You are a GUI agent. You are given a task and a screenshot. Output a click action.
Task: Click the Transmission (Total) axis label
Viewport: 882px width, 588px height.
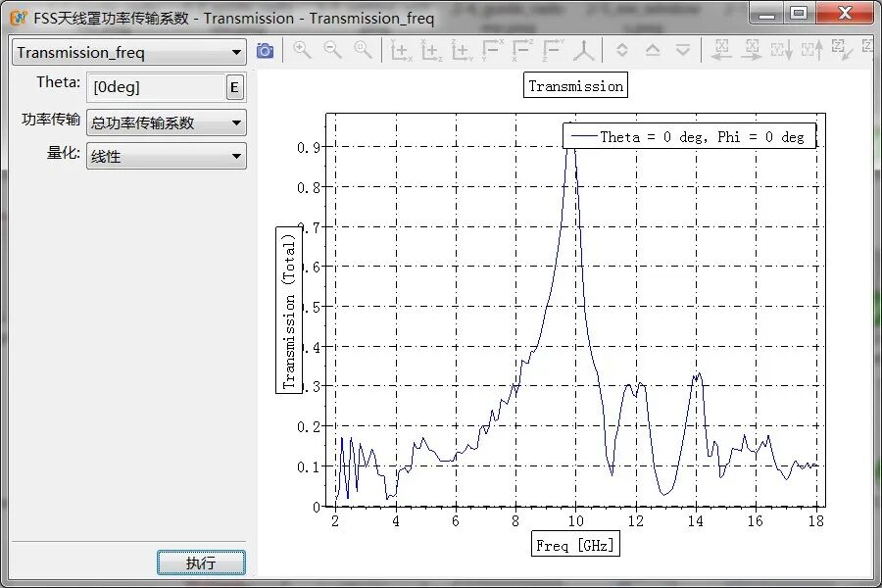(x=288, y=311)
